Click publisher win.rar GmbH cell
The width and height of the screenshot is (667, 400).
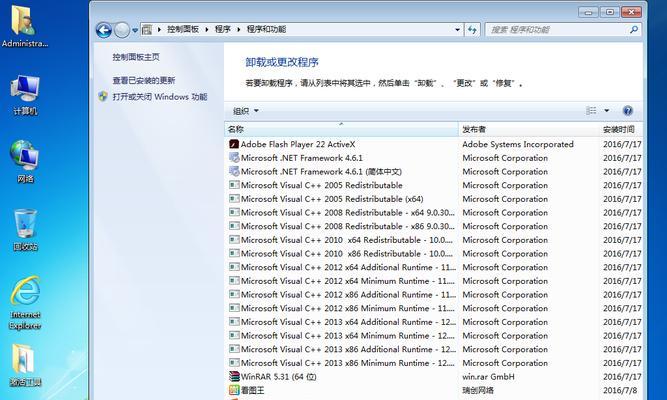[x=488, y=377]
